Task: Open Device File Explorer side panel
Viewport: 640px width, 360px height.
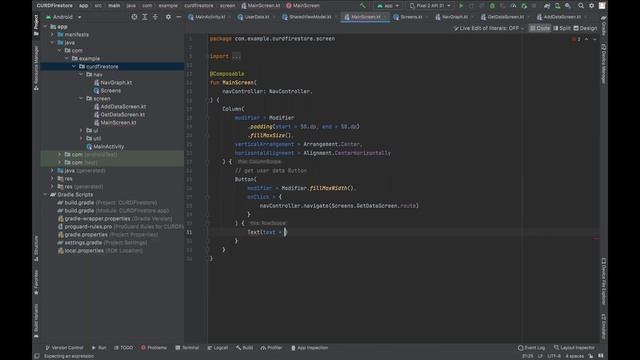Action: 604,282
